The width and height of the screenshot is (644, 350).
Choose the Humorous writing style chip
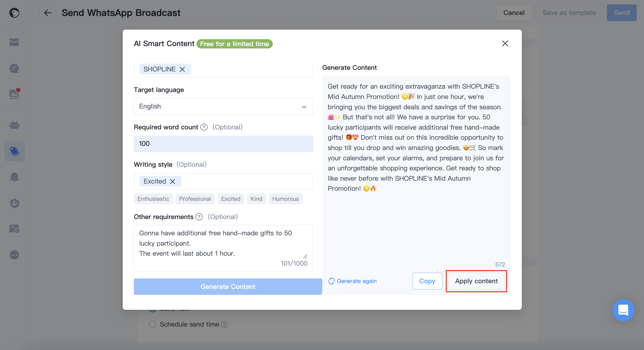pos(285,199)
